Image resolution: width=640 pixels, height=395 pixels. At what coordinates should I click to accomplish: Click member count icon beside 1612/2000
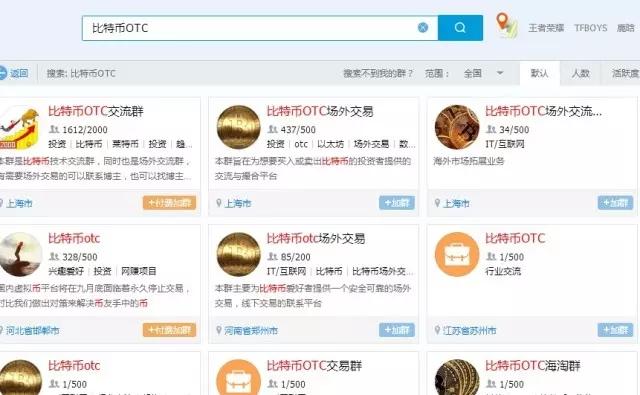point(54,129)
